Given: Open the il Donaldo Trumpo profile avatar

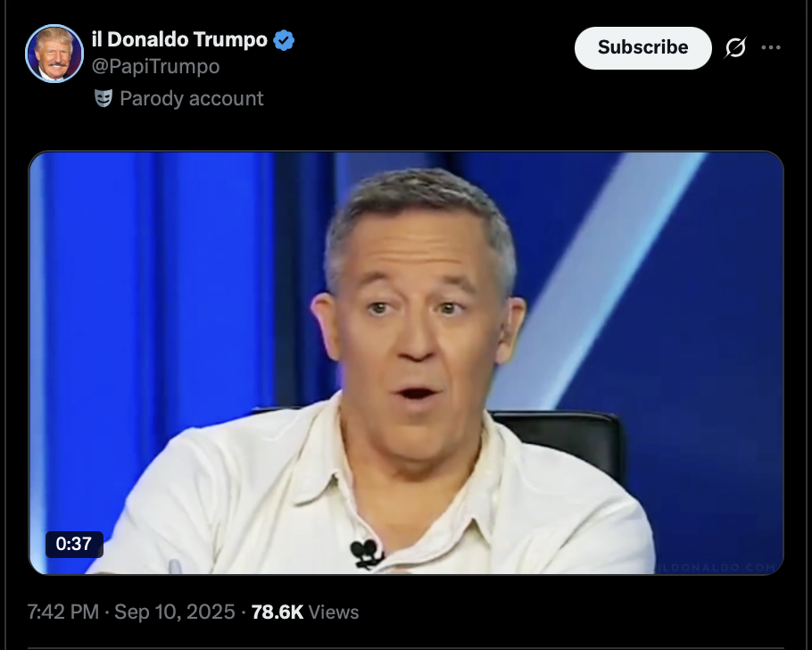Looking at the screenshot, I should tap(54, 54).
